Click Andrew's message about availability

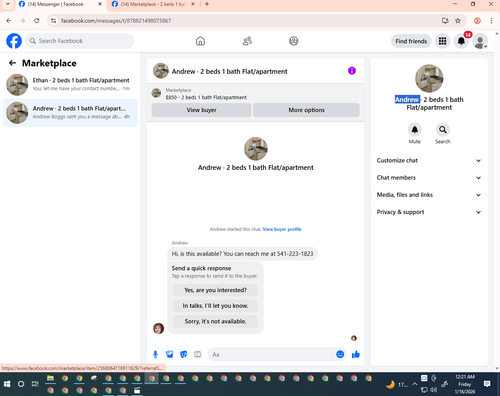pos(242,254)
